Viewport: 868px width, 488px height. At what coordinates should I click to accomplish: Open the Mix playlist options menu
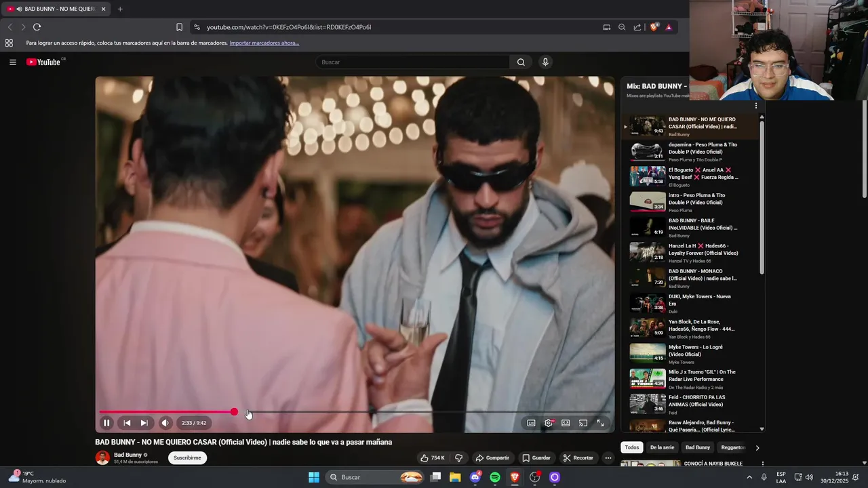755,106
